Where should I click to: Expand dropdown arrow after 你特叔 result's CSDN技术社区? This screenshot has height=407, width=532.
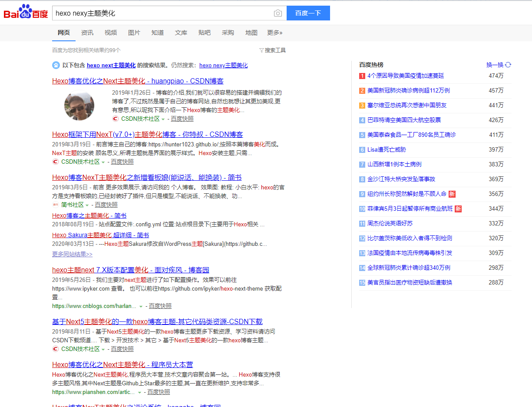coord(103,162)
